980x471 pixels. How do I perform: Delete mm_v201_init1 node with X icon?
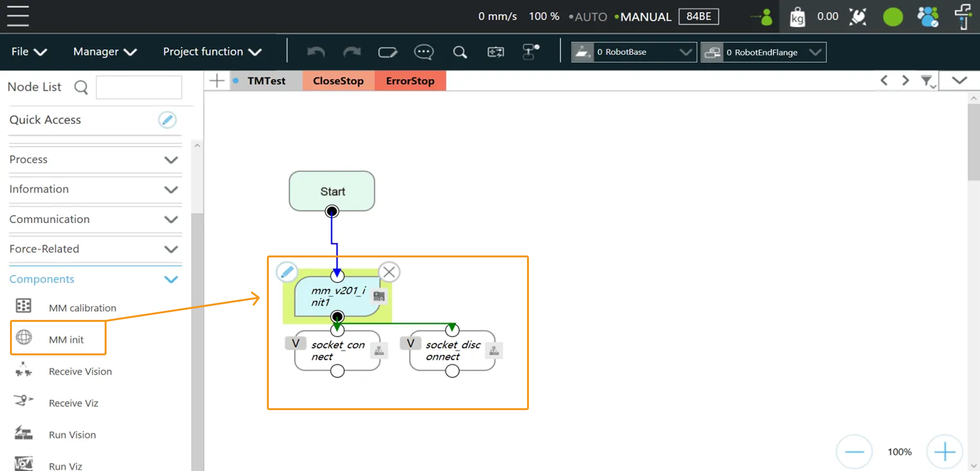click(x=389, y=272)
